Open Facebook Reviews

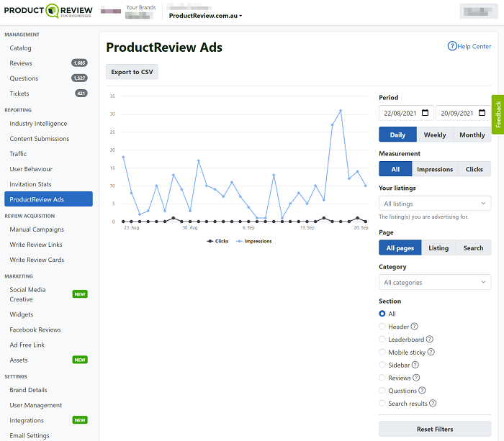coord(48,329)
